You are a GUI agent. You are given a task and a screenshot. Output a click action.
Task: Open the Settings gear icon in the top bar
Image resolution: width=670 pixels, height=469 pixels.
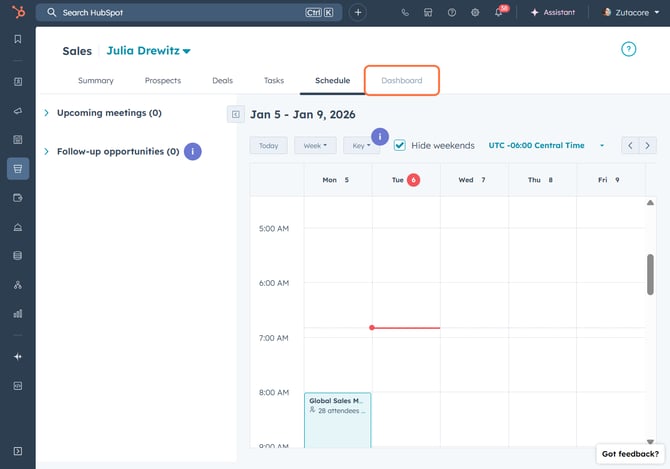475,12
